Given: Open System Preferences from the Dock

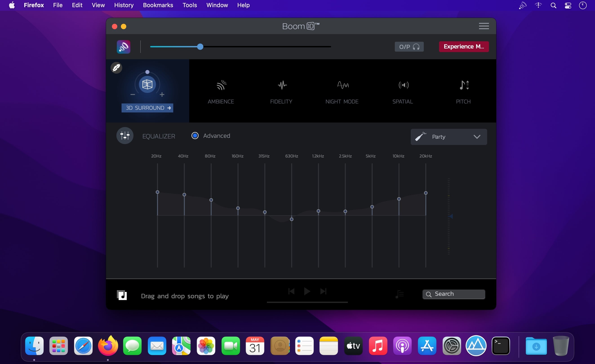Looking at the screenshot, I should [452, 346].
